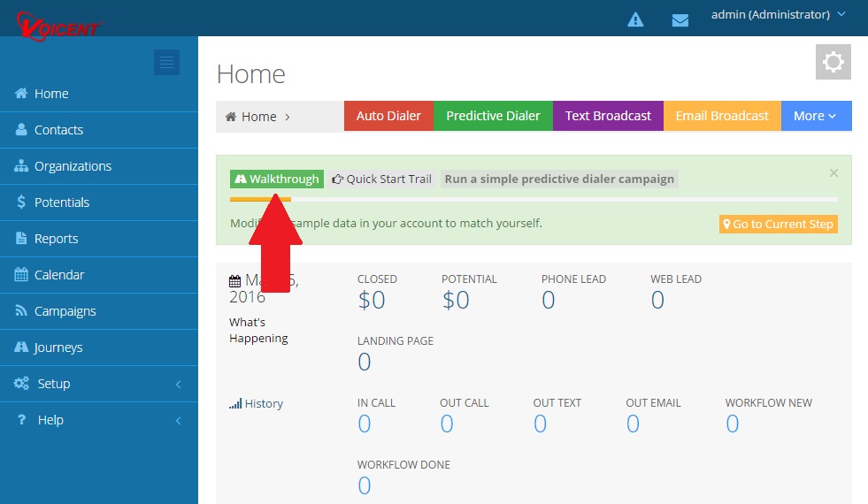This screenshot has width=868, height=504.
Task: Open Contacts from the sidebar
Action: click(x=58, y=130)
